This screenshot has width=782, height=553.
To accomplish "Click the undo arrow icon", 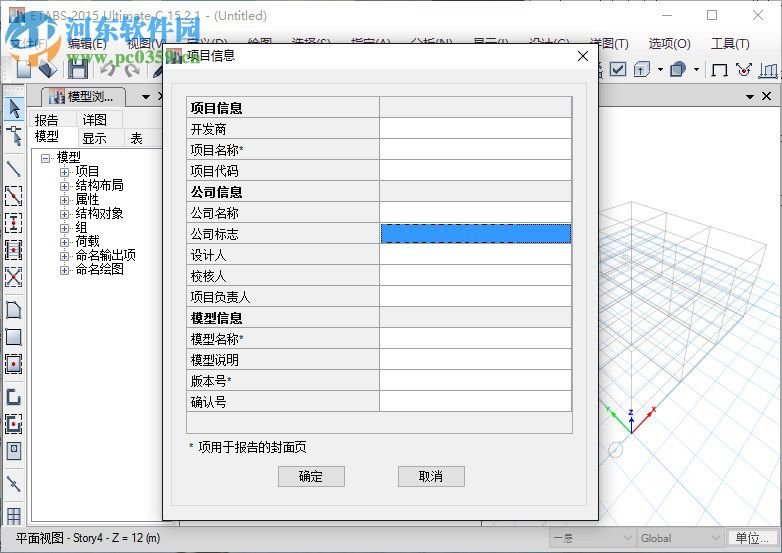I will click(x=108, y=69).
